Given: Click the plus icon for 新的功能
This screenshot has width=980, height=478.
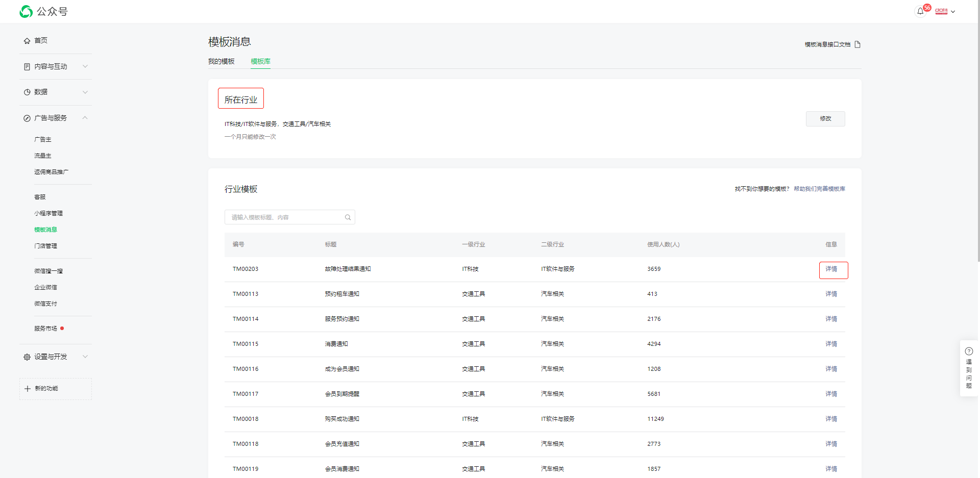Looking at the screenshot, I should [28, 389].
